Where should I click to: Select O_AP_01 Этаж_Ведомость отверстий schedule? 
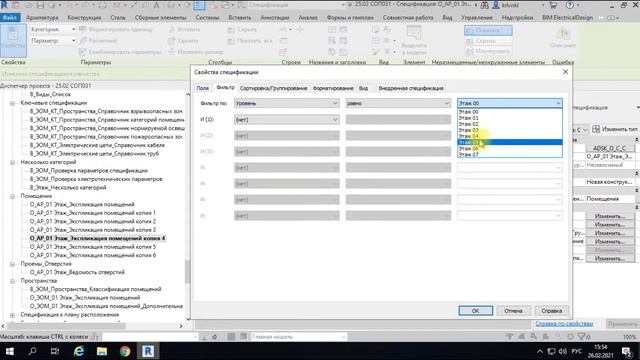point(77,272)
